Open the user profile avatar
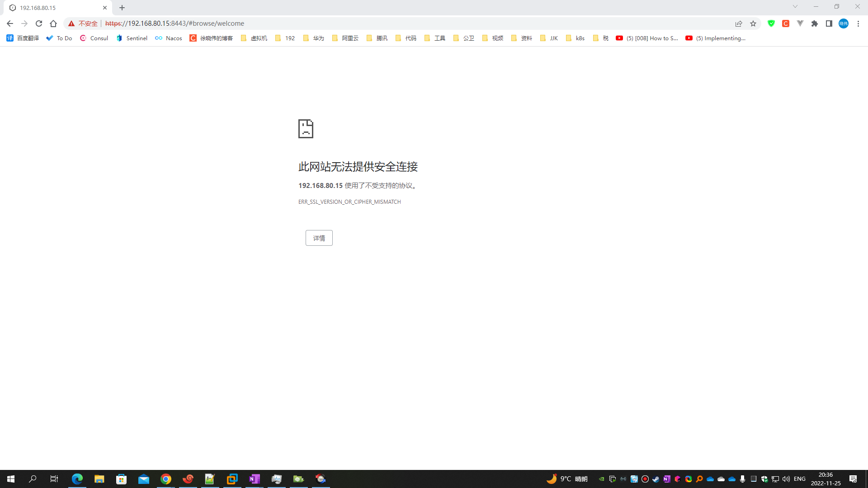The width and height of the screenshot is (868, 488). (844, 23)
